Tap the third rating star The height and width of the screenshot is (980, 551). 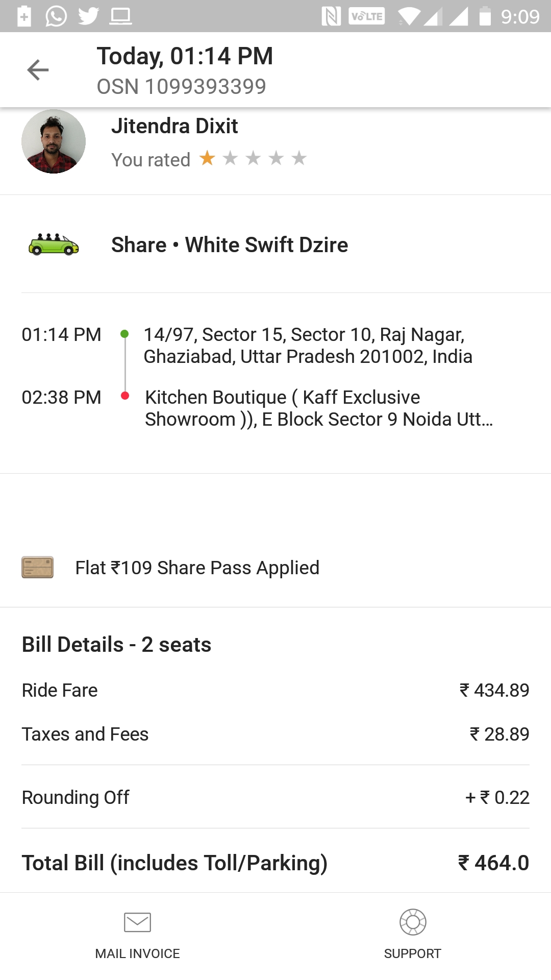(x=253, y=158)
